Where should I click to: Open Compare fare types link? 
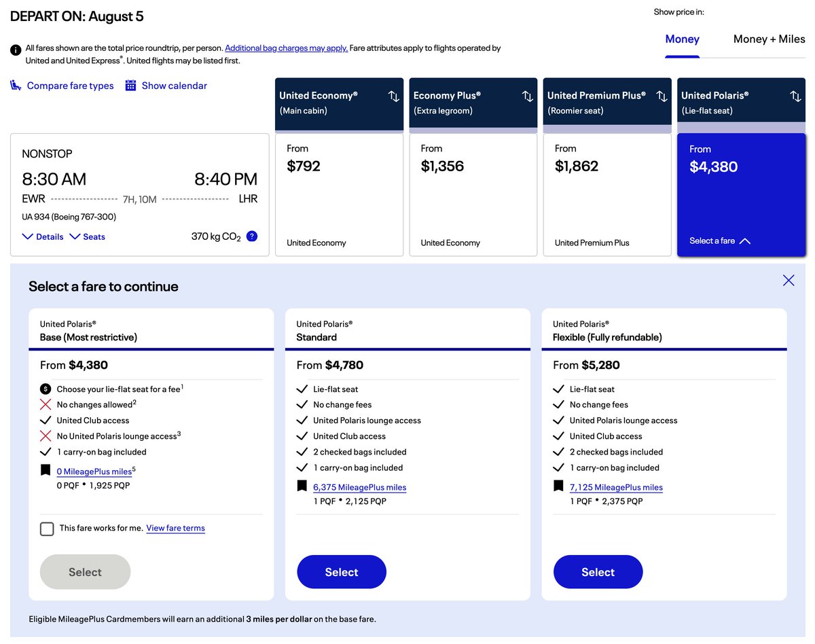click(70, 86)
